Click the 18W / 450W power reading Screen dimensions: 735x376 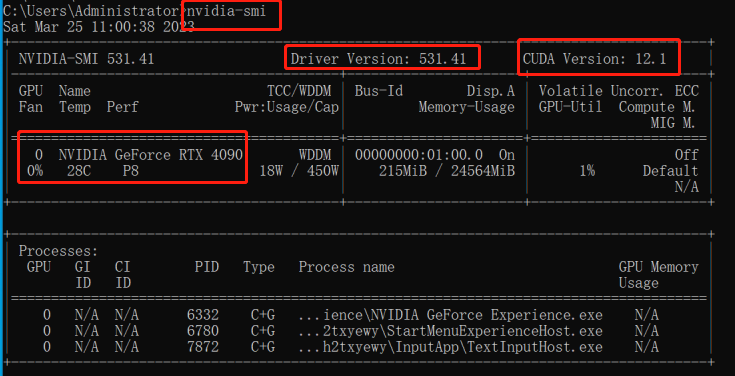pos(299,171)
